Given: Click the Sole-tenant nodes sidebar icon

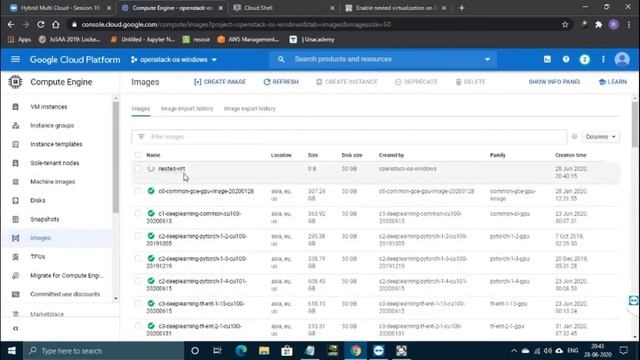Looking at the screenshot, I should tap(16, 163).
